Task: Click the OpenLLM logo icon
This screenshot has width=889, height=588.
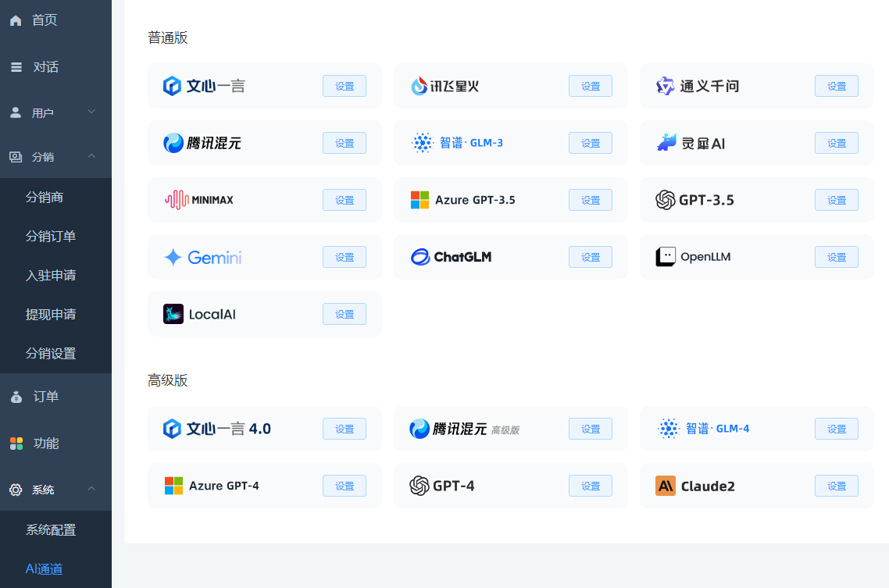Action: pos(666,257)
